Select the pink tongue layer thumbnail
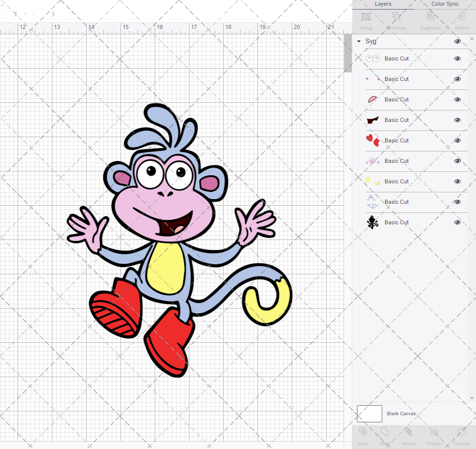 pyautogui.click(x=373, y=100)
